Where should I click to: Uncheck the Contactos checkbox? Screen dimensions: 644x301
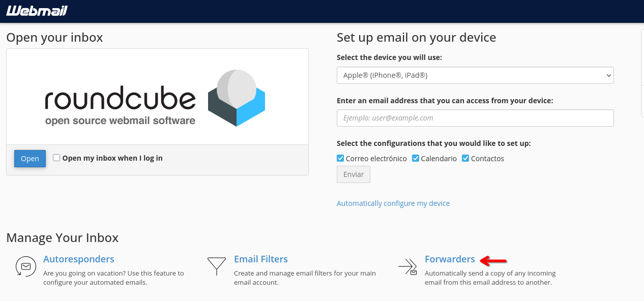pos(465,158)
